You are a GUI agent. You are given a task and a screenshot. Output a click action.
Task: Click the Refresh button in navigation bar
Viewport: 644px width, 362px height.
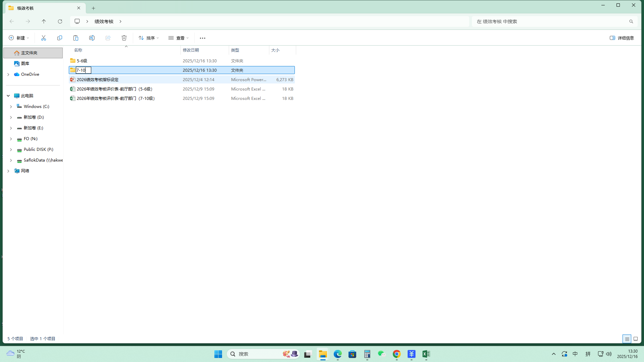[60, 21]
